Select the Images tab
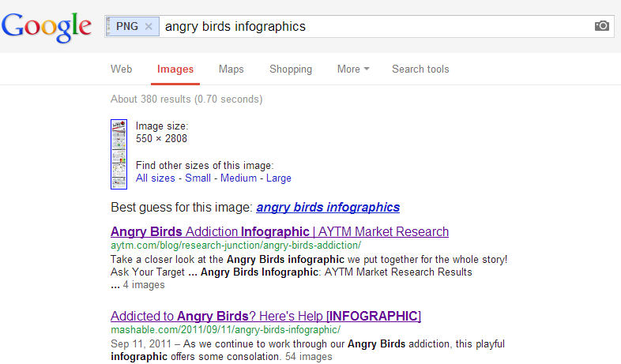 coord(175,69)
